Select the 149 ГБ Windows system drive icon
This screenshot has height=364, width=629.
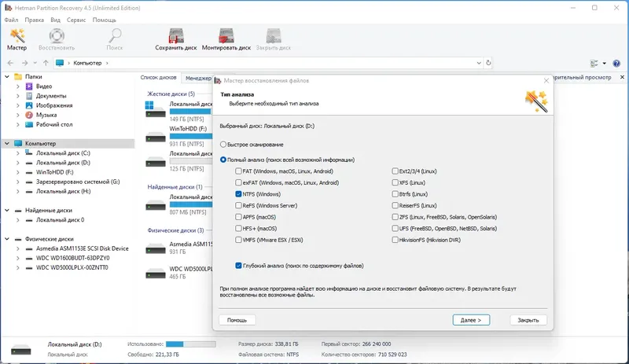[156, 109]
